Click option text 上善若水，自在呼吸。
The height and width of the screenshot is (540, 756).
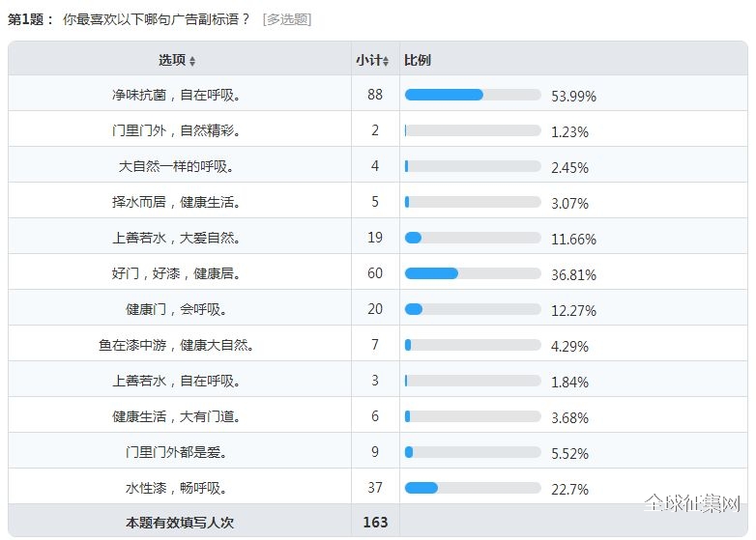pyautogui.click(x=176, y=381)
